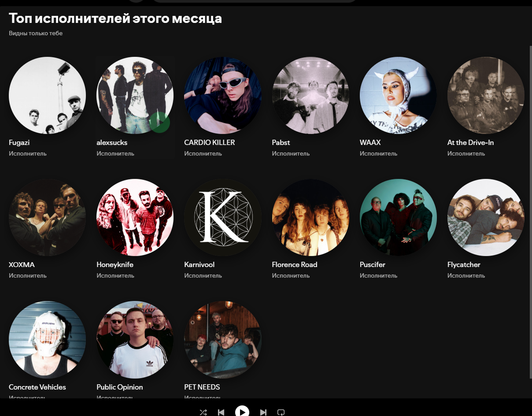This screenshot has height=416, width=532.
Task: Open the Puscifer artist photo
Action: 398,217
